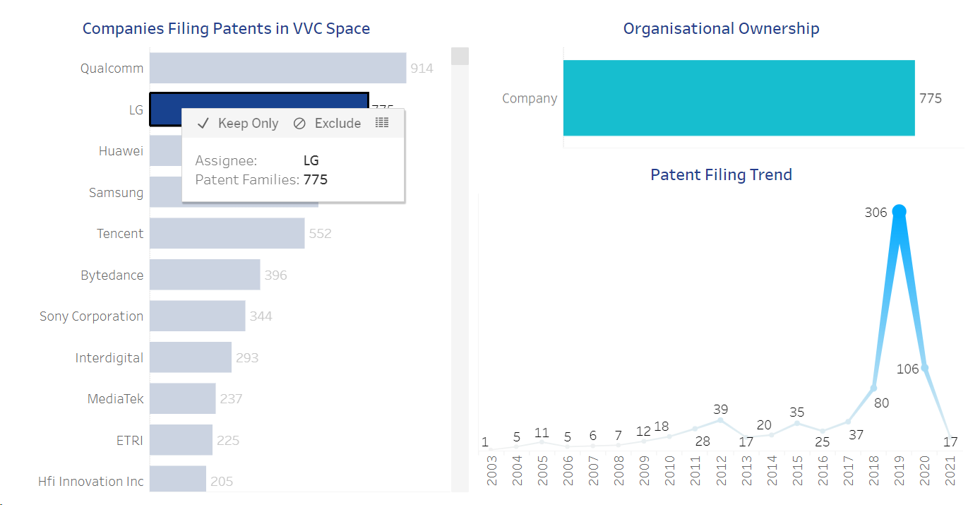
Task: Click the ETRI bar
Action: pyautogui.click(x=181, y=440)
